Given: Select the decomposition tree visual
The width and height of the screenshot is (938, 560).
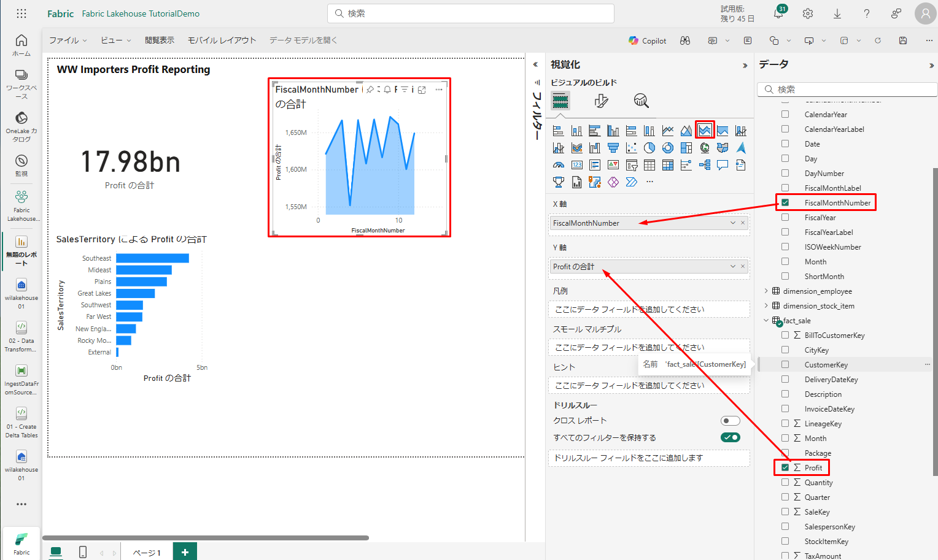Looking at the screenshot, I should 705,165.
